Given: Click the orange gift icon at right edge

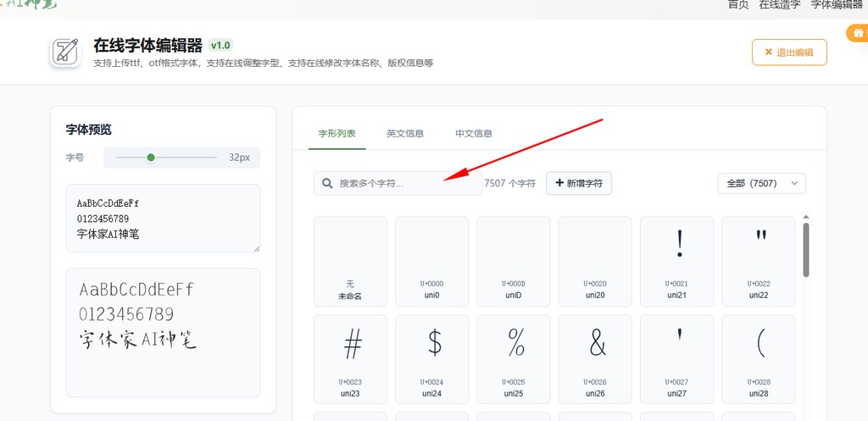Looking at the screenshot, I should tap(858, 33).
